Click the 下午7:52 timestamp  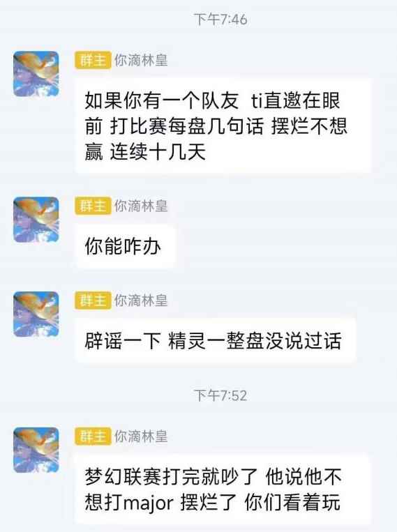click(220, 395)
